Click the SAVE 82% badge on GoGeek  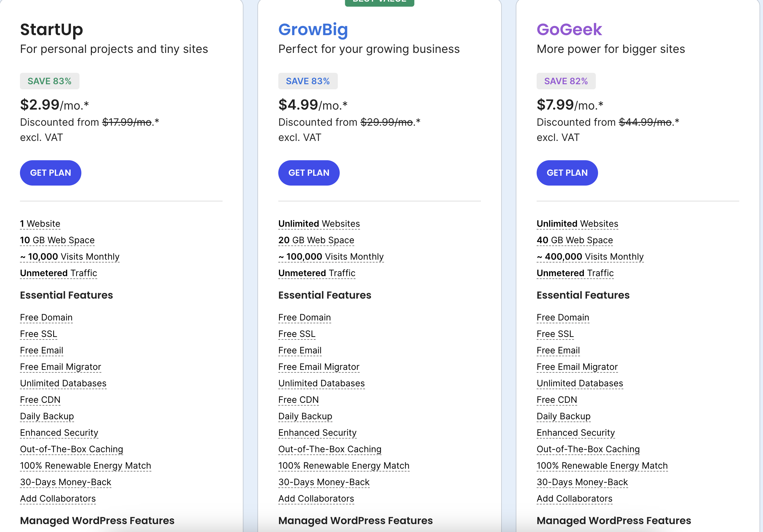(565, 81)
